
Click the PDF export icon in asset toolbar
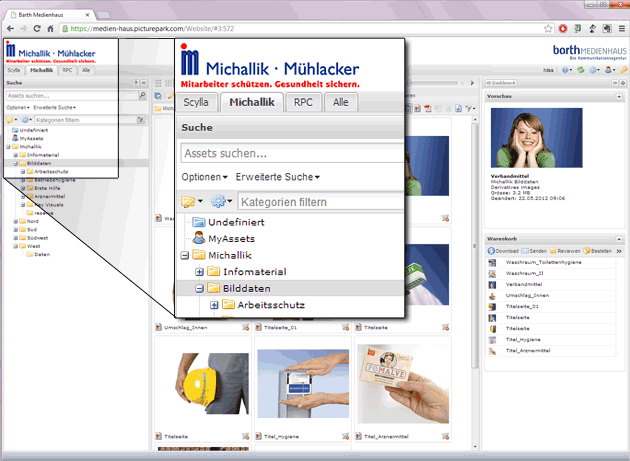click(x=428, y=109)
